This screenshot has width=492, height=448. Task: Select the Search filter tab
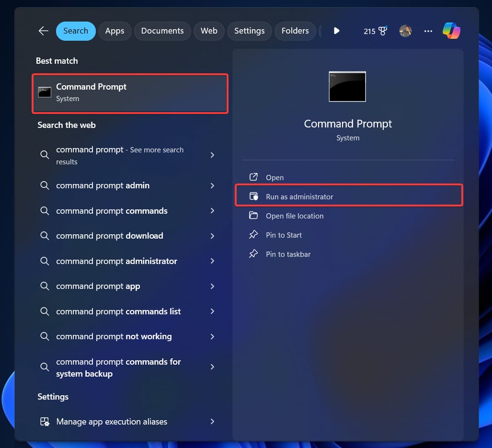coord(76,31)
